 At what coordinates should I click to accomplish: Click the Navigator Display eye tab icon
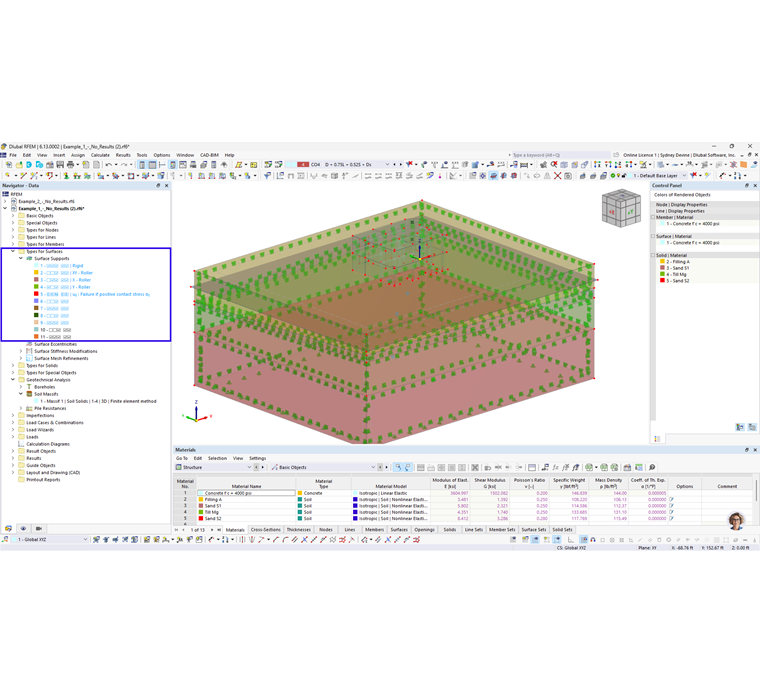coord(23,528)
